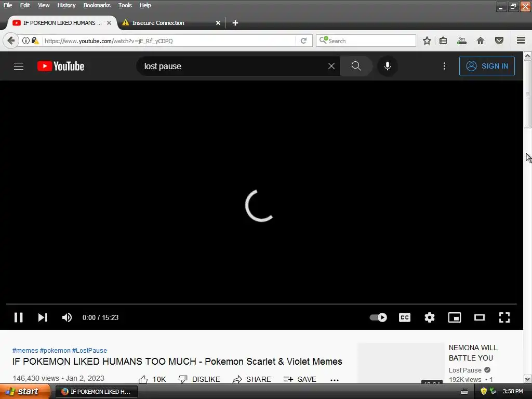Image resolution: width=532 pixels, height=399 pixels.
Task: Submit YouTube search with magnifier button
Action: tap(356, 66)
